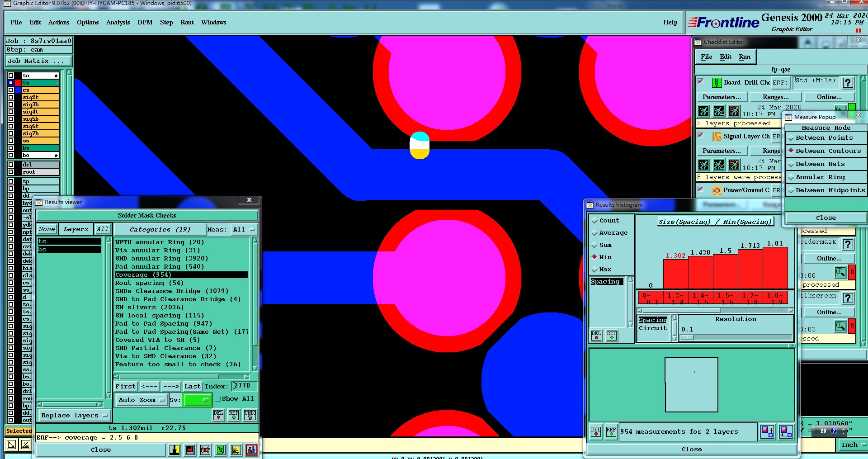868x459 pixels.
Task: Click ERF button in Board-Drill Checks row
Action: click(780, 82)
